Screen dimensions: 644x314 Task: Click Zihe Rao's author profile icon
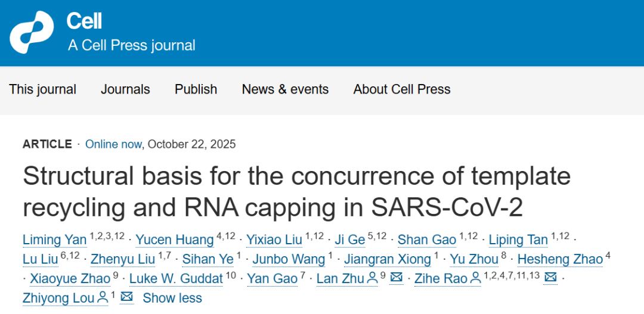pos(475,278)
